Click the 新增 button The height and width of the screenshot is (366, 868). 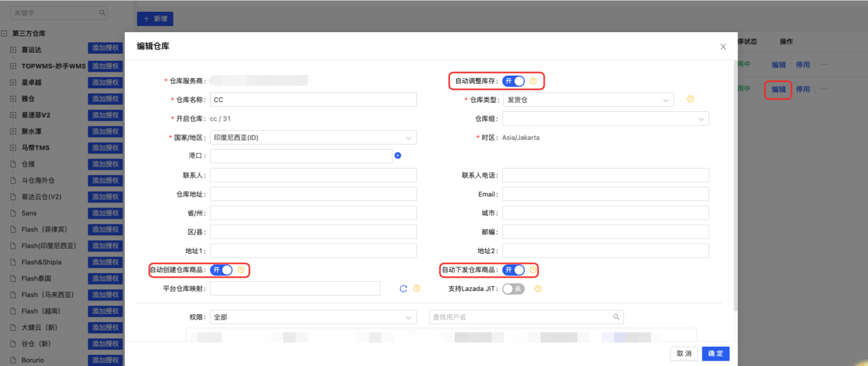click(x=155, y=19)
